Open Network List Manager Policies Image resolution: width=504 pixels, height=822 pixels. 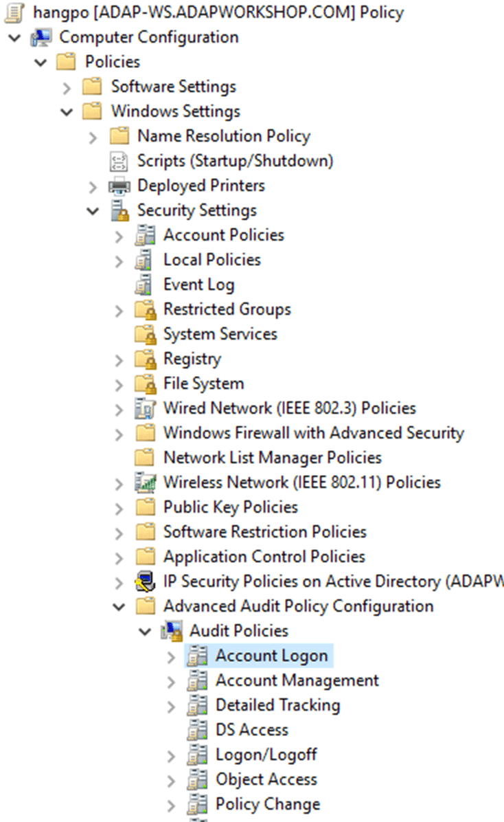273,458
